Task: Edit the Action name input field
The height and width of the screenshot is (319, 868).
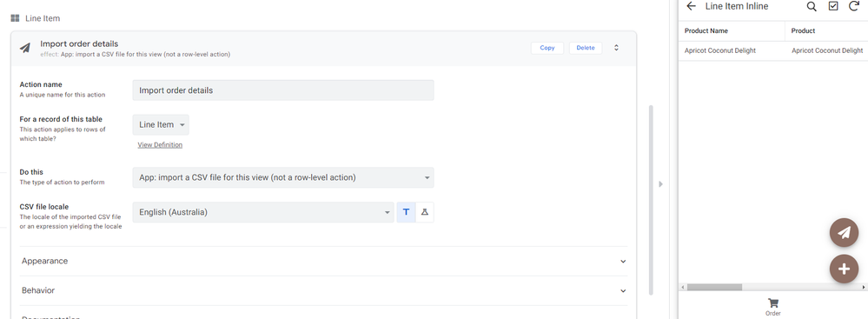Action: (283, 90)
